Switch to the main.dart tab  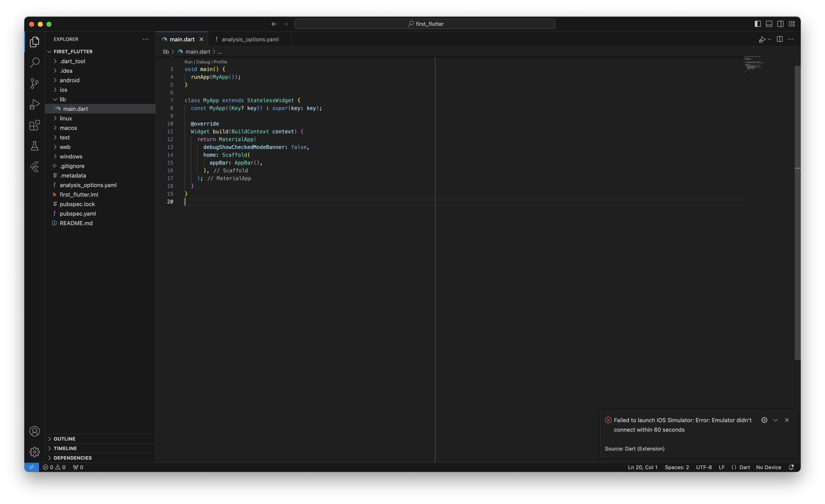click(x=182, y=39)
